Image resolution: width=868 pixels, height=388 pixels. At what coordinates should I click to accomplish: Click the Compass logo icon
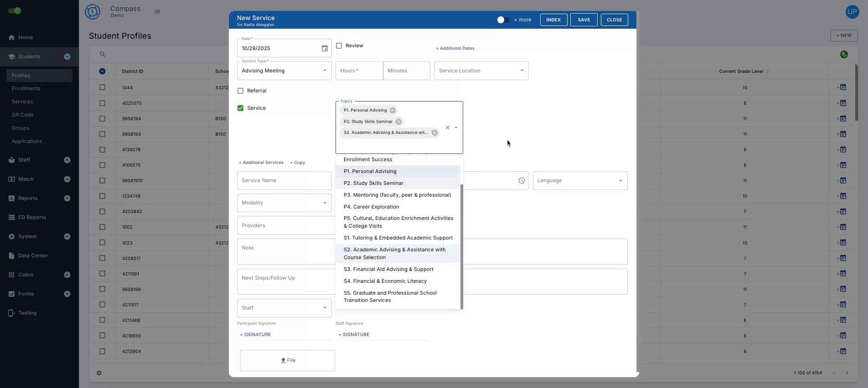click(x=93, y=12)
